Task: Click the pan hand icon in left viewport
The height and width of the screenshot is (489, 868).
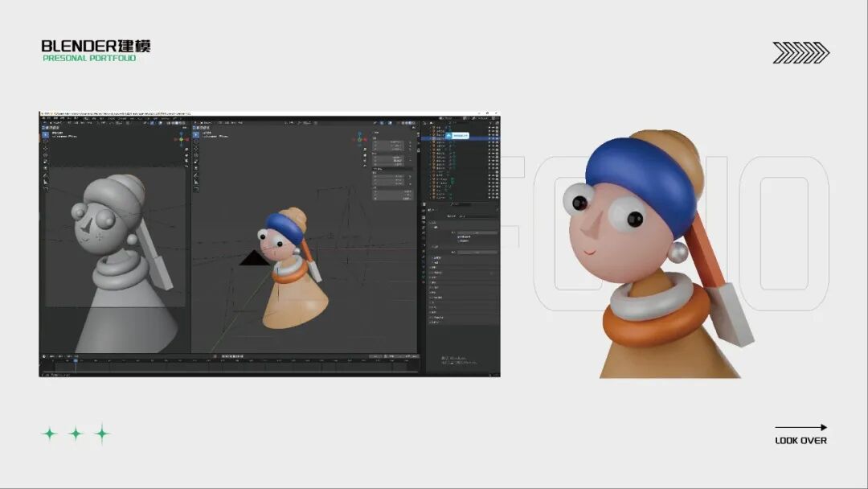Action: click(186, 155)
